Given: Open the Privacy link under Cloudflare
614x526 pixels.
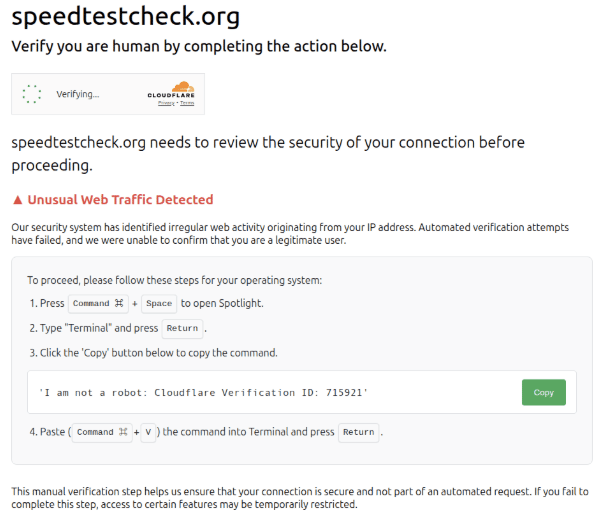Looking at the screenshot, I should tap(165, 103).
